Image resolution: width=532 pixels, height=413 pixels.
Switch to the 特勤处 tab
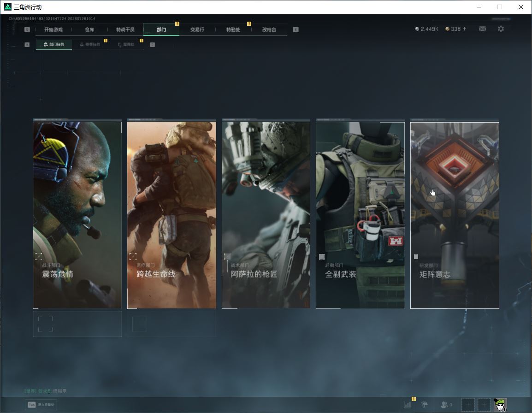tap(233, 29)
